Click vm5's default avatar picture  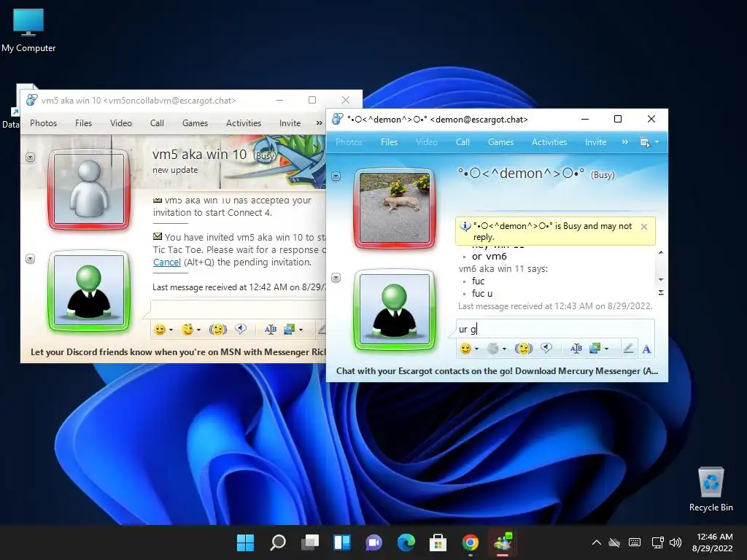click(88, 189)
